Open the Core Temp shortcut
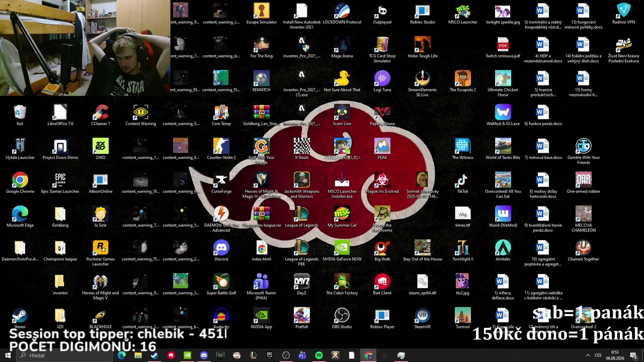 pos(221,112)
